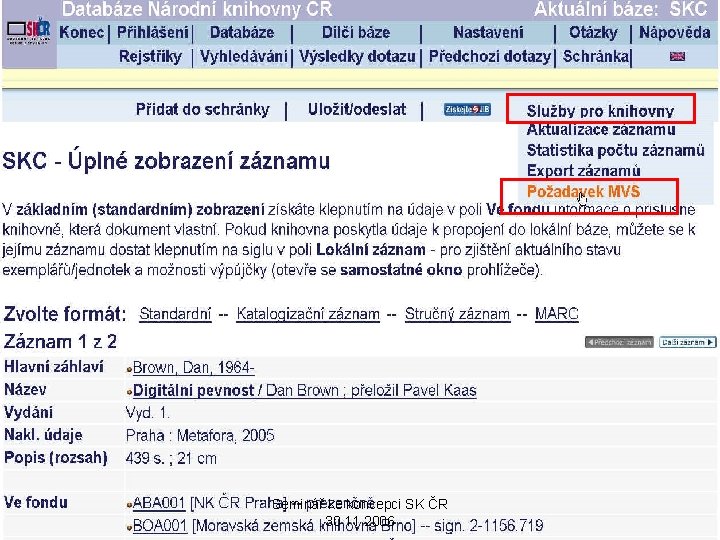Go to previous record arrow button
Screen dimensions: 720x540
[x=619, y=342]
